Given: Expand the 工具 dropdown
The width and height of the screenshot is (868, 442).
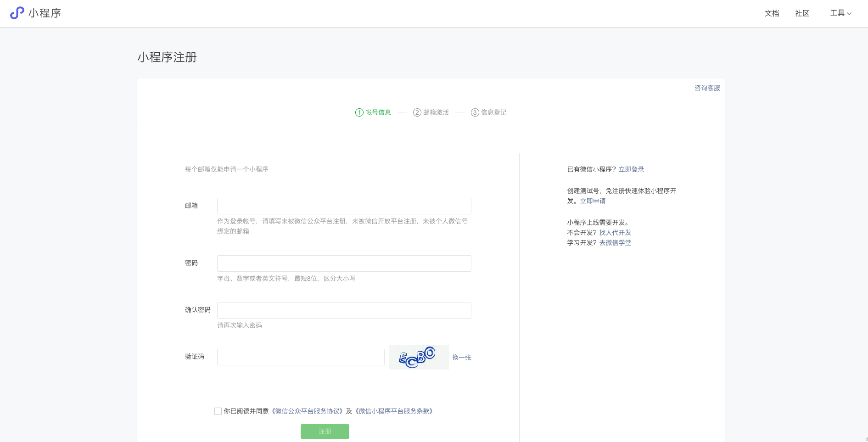Looking at the screenshot, I should pyautogui.click(x=840, y=13).
